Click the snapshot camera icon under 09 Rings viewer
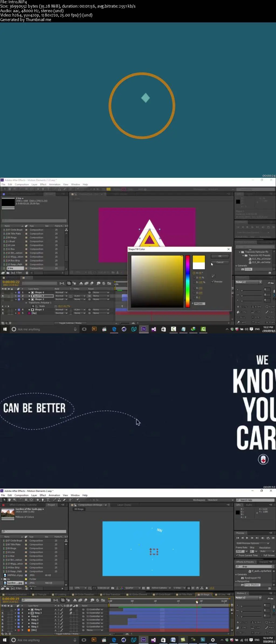The image size is (276, 644). pyautogui.click(x=113, y=588)
